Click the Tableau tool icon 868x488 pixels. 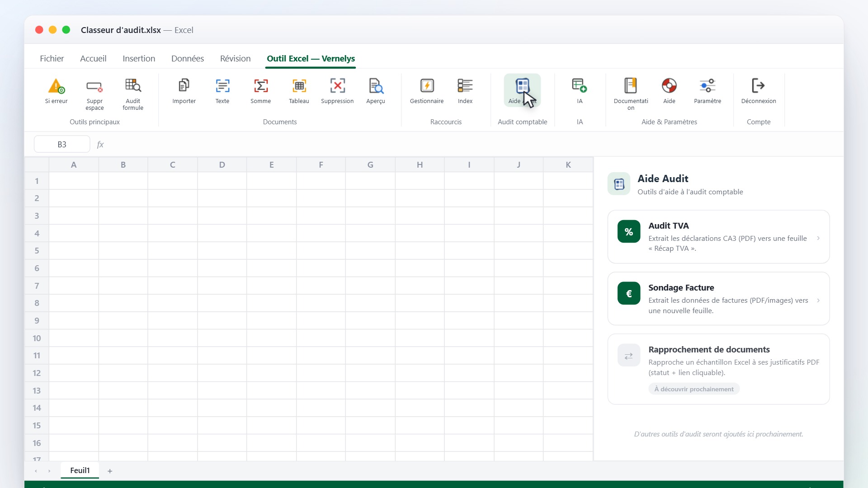click(299, 85)
